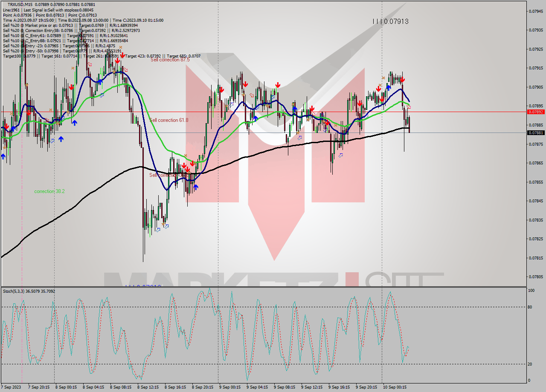Click the '9 Sep 08:15' time axis label

click(285, 387)
